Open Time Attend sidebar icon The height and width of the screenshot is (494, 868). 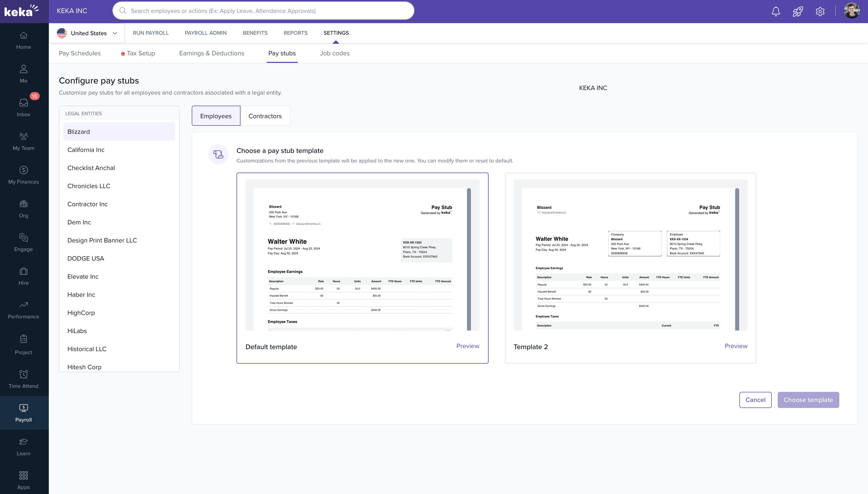[23, 379]
